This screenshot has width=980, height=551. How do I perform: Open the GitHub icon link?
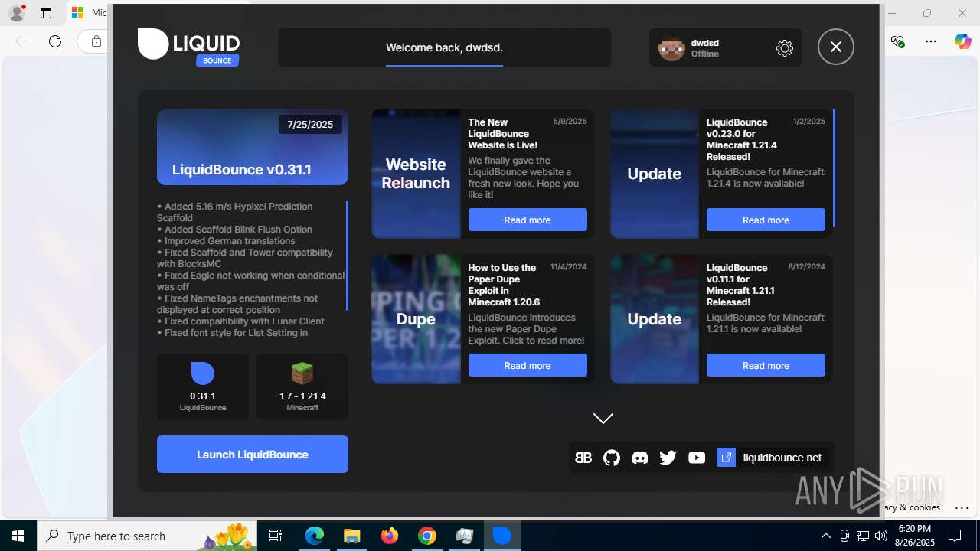pyautogui.click(x=612, y=458)
